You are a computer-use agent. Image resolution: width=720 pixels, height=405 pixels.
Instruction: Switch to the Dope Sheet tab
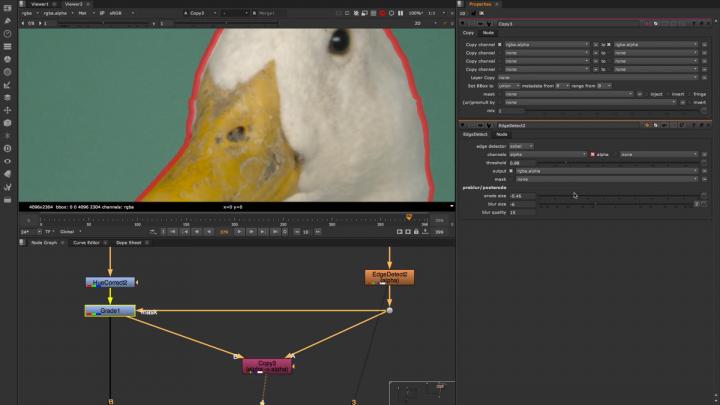pos(129,242)
